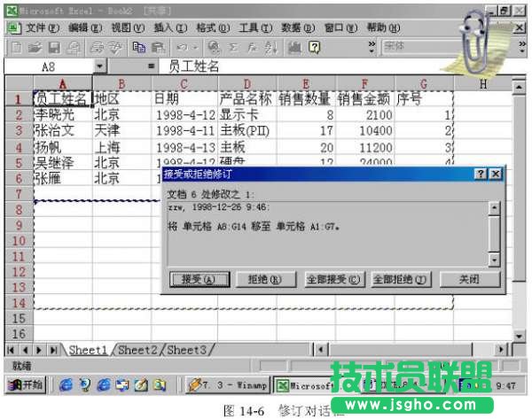Open the 编辑(E) menu
This screenshot has height=419, width=532.
pos(85,27)
